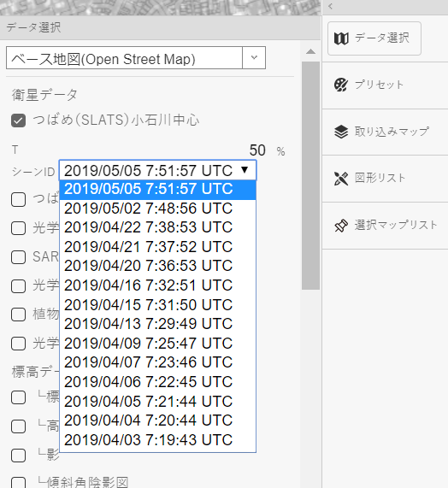The image size is (448, 488).
Task: Tick the 植物 layer checkbox
Action: pyautogui.click(x=18, y=315)
